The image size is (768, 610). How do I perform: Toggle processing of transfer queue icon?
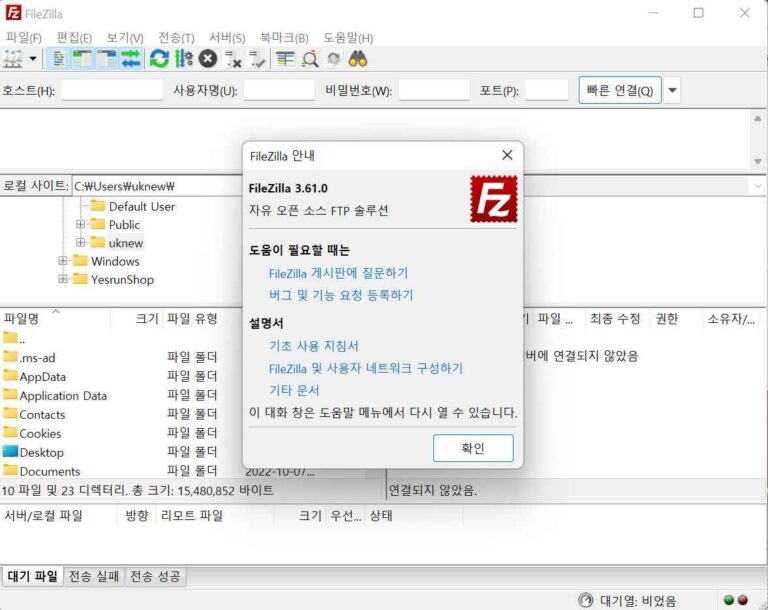click(183, 59)
